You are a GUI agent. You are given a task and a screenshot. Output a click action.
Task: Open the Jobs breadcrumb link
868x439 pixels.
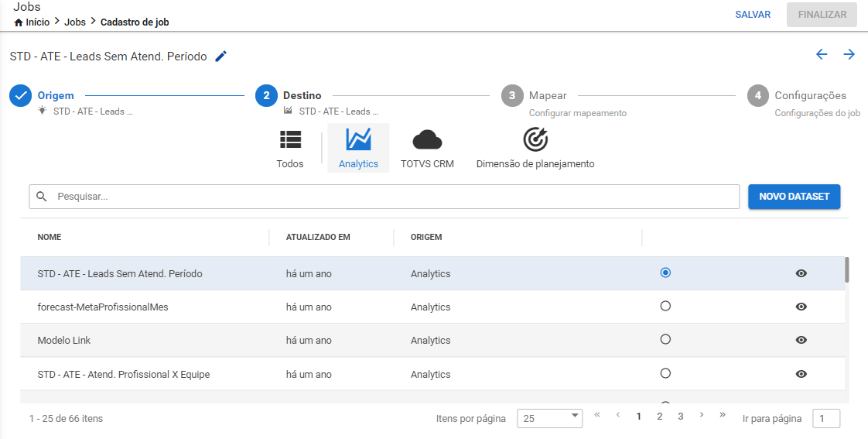tap(75, 22)
